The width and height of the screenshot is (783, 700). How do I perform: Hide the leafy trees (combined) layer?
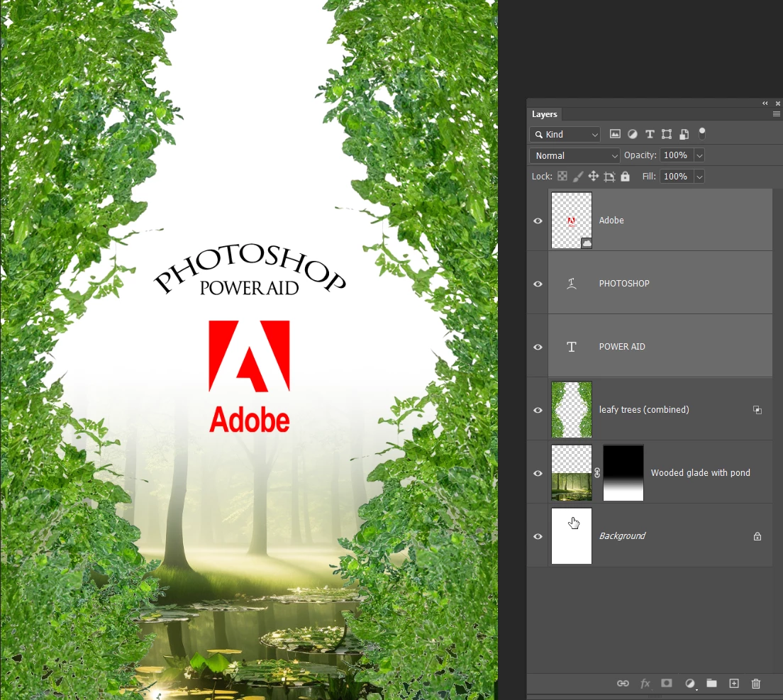pos(538,410)
